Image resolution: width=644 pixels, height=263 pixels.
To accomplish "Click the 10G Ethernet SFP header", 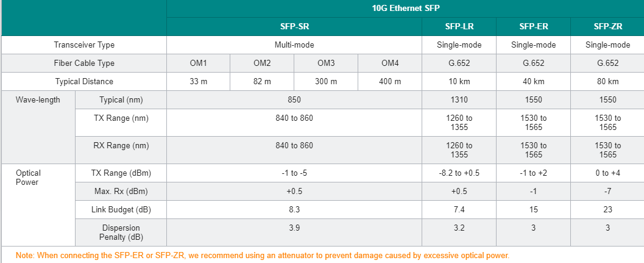I will tap(405, 9).
